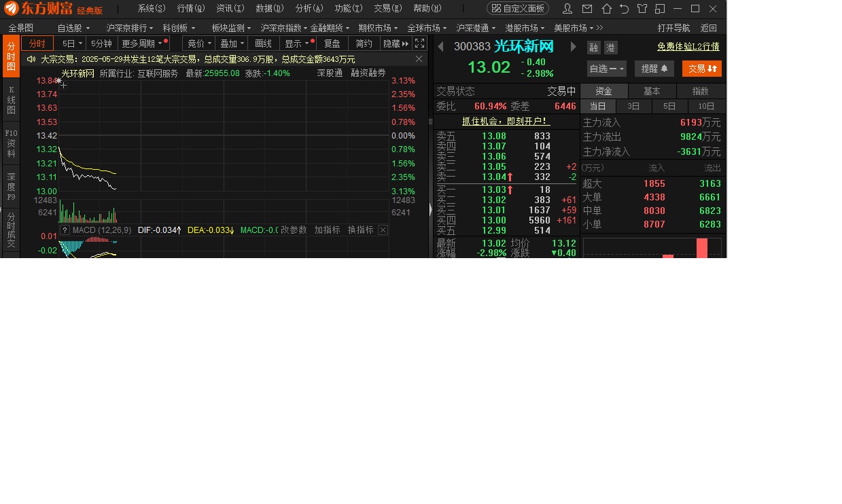The image size is (842, 504).
Task: Open 叠加 overlay dropdown
Action: (232, 43)
